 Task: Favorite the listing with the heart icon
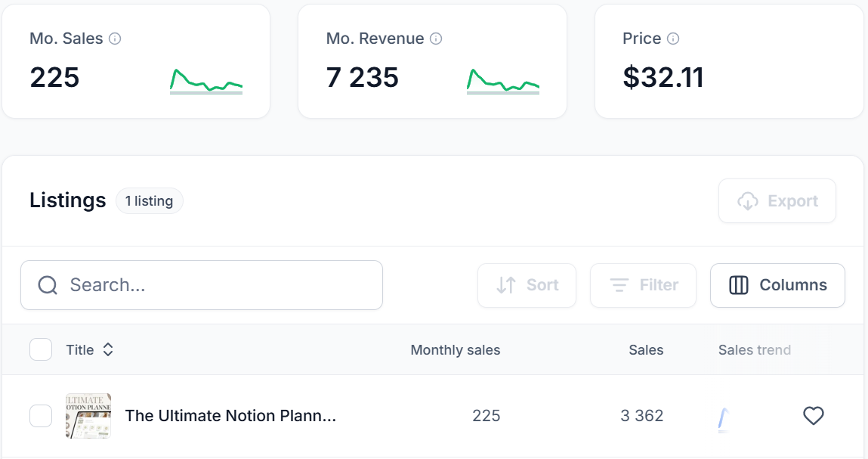813,416
